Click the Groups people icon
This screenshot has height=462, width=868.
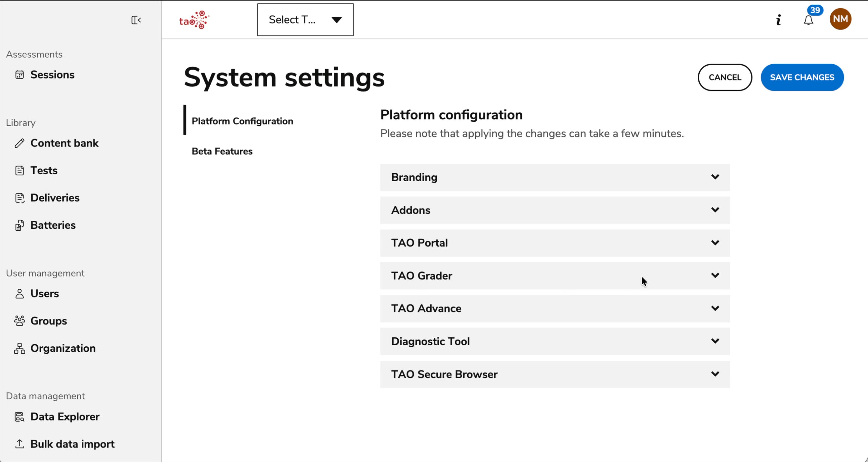(20, 321)
